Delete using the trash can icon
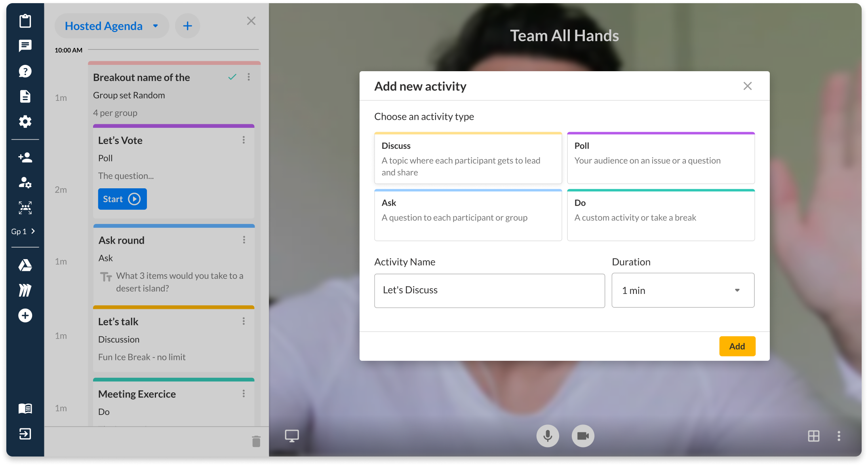Viewport: 868px width, 466px height. click(x=256, y=441)
